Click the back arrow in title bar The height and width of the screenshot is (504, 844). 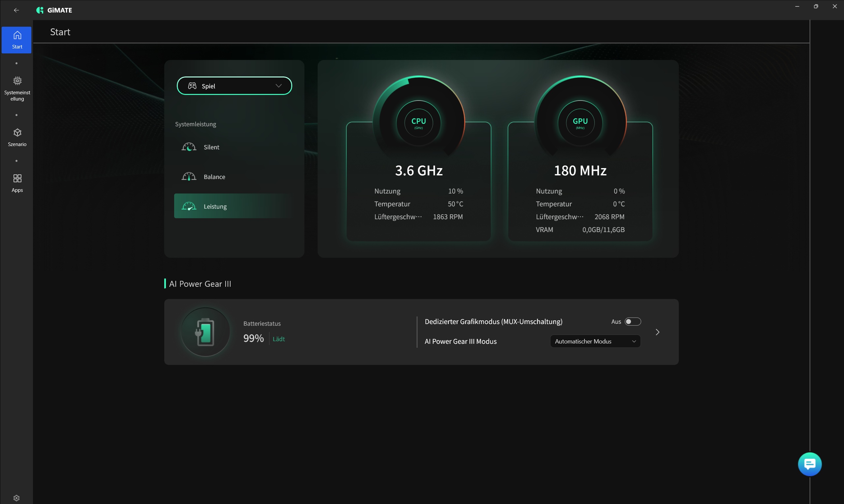[16, 10]
